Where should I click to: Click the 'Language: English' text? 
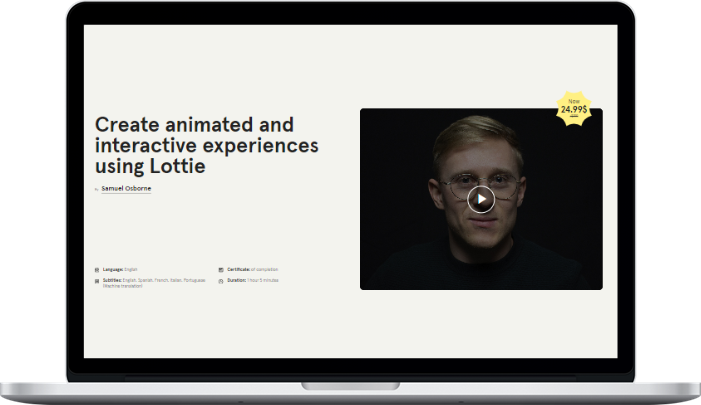coord(120,270)
